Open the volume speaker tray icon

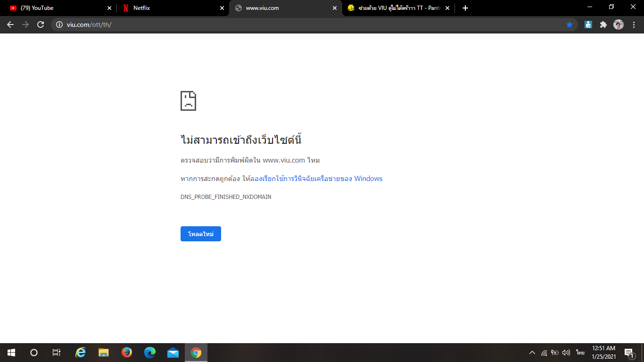pyautogui.click(x=566, y=353)
